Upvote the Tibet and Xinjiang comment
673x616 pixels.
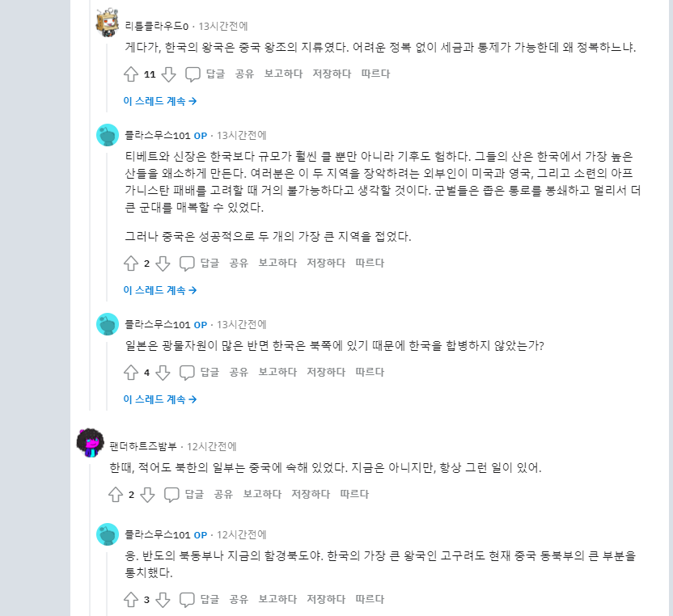pyautogui.click(x=131, y=264)
